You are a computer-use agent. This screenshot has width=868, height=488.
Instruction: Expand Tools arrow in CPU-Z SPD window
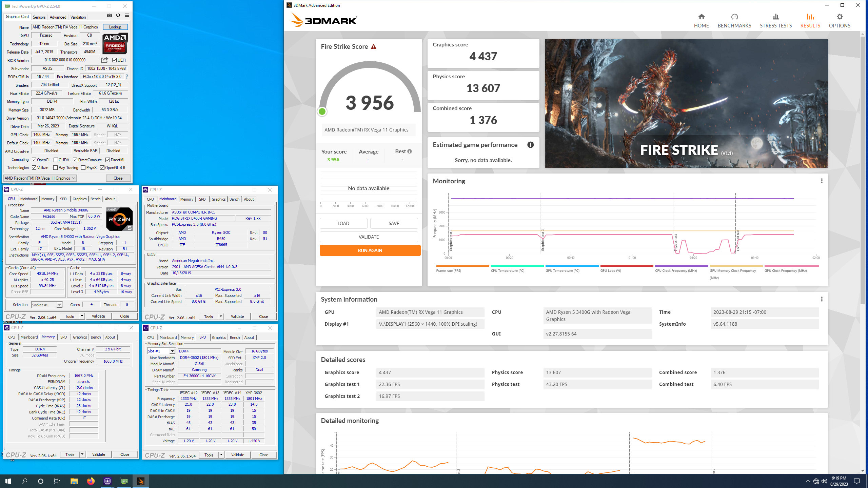coord(221,455)
